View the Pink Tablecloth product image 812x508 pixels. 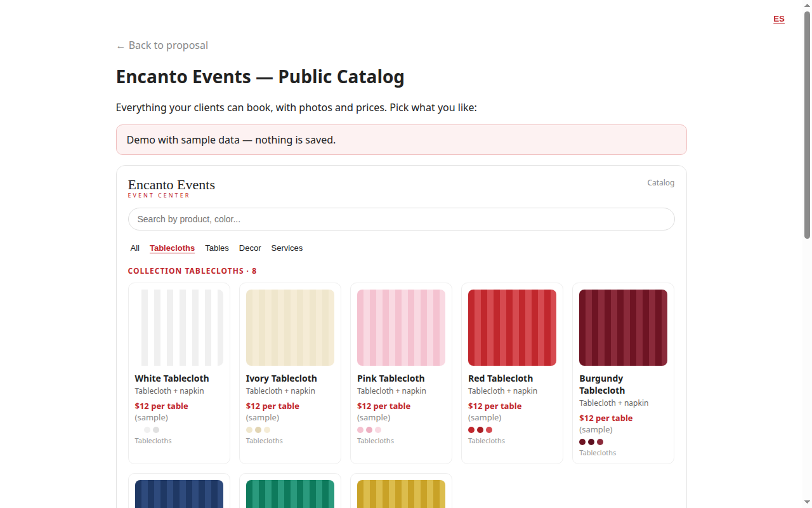tap(401, 328)
